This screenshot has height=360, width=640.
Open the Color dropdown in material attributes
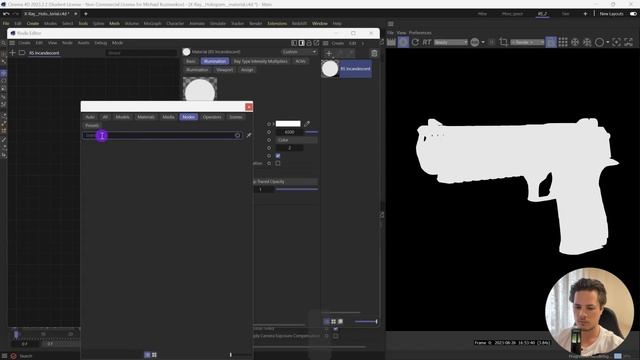coord(297,140)
